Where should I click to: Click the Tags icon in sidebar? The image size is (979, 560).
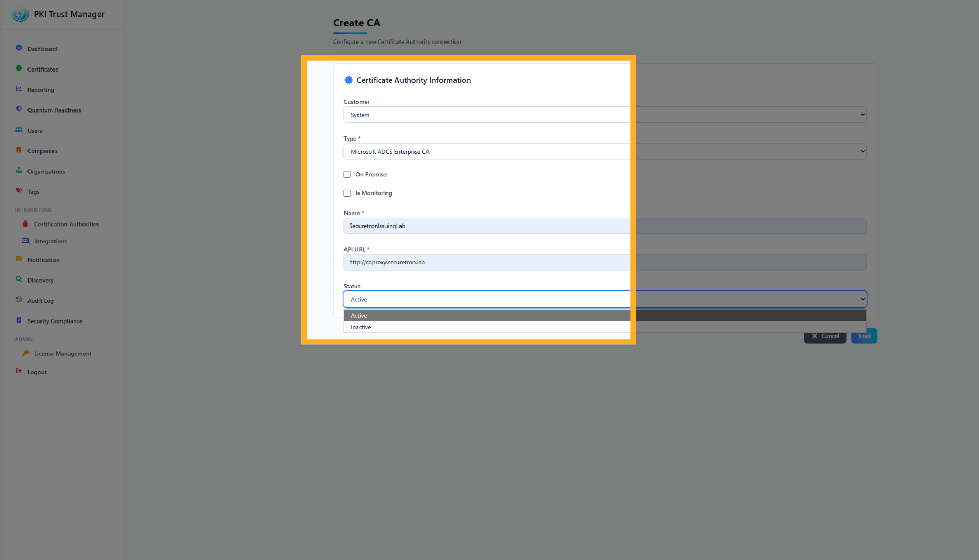pyautogui.click(x=19, y=191)
